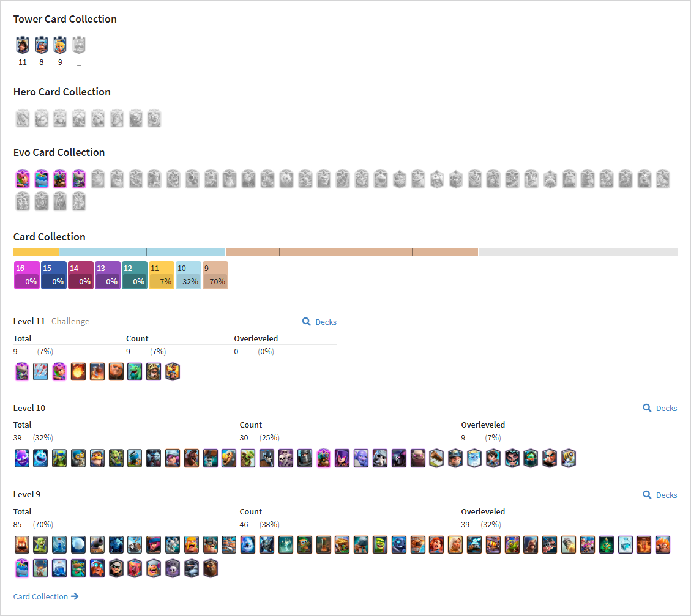This screenshot has width=691, height=616.
Task: Select the level 11 yellow percentage box
Action: (162, 275)
